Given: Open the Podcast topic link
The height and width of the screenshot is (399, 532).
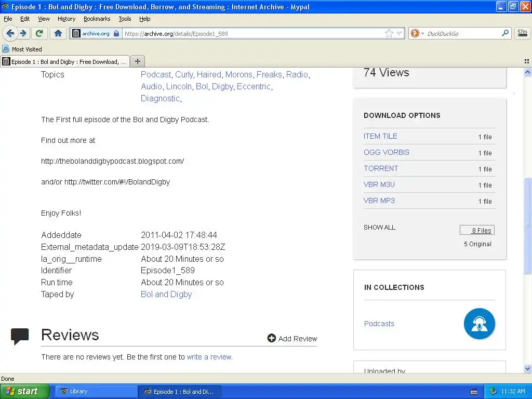Looking at the screenshot, I should 156,74.
